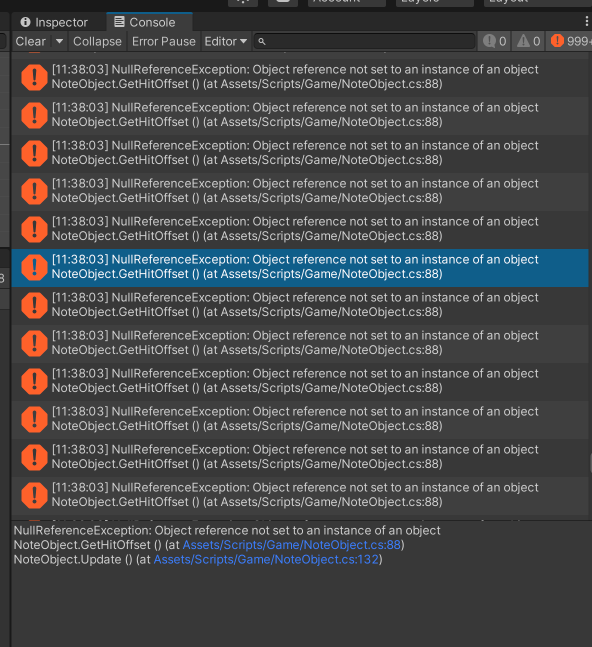Open the NoteObject.cs:88 stack trace link

click(292, 545)
